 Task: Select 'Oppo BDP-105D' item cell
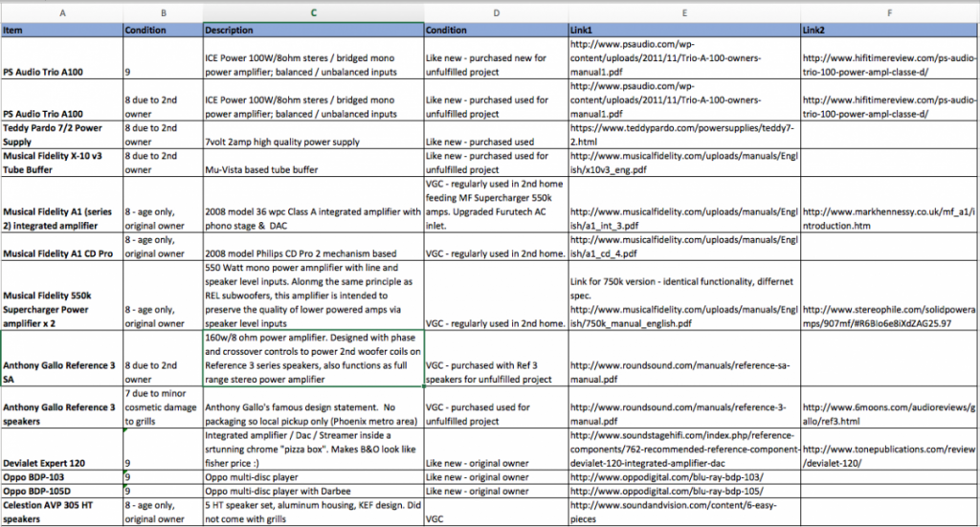[62, 491]
